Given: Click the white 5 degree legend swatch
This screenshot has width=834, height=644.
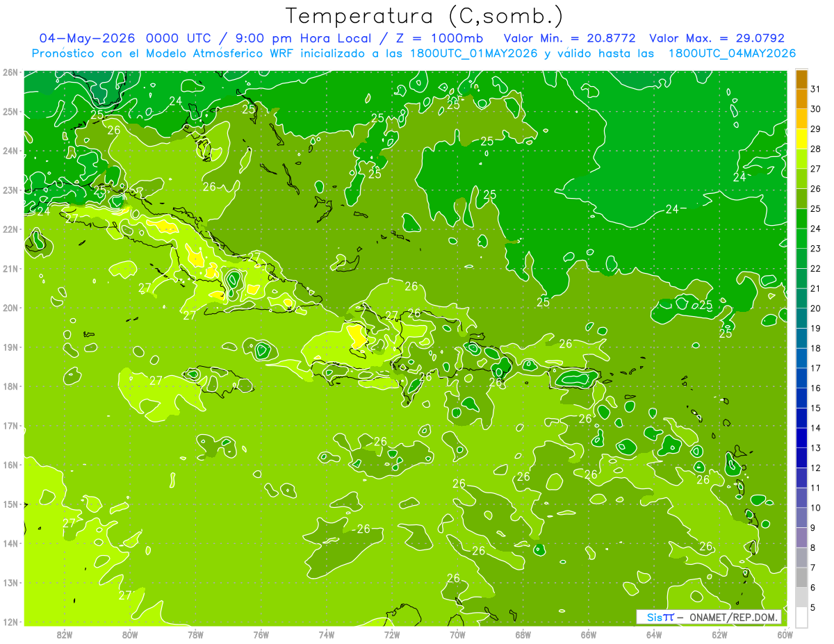Looking at the screenshot, I should click(x=801, y=617).
